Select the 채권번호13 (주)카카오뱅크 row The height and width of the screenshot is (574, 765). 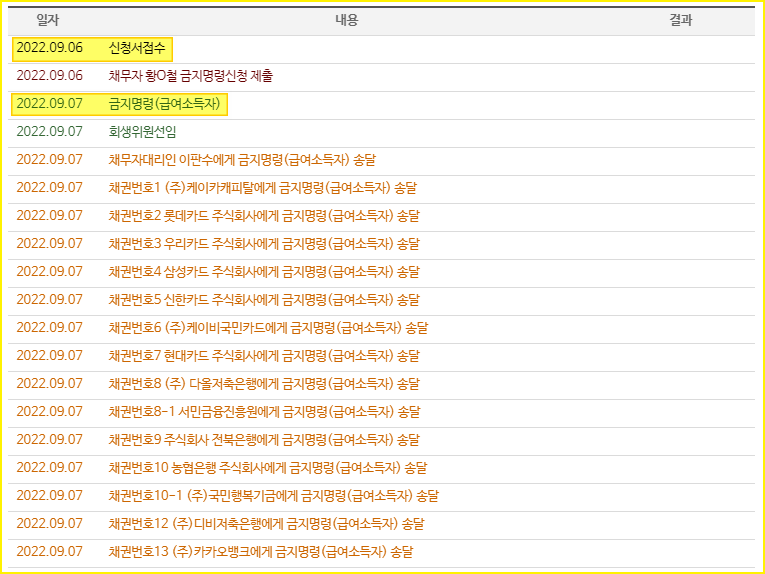tap(382, 552)
